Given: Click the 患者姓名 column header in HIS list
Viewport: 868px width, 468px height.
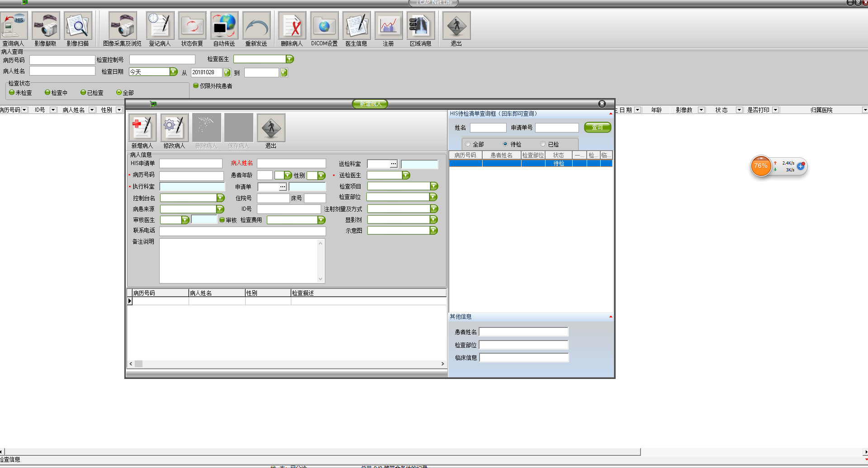Looking at the screenshot, I should pyautogui.click(x=501, y=155).
